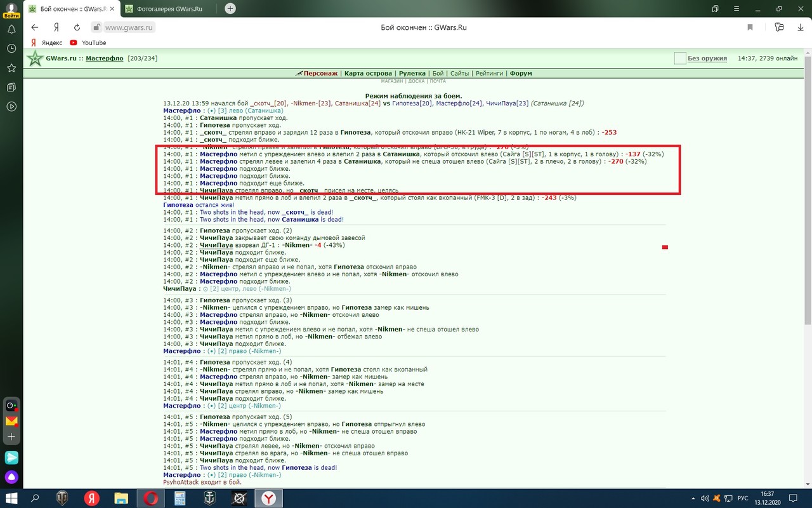Open Windows Start button on taskbar
This screenshot has width=812, height=508.
coord(11,498)
